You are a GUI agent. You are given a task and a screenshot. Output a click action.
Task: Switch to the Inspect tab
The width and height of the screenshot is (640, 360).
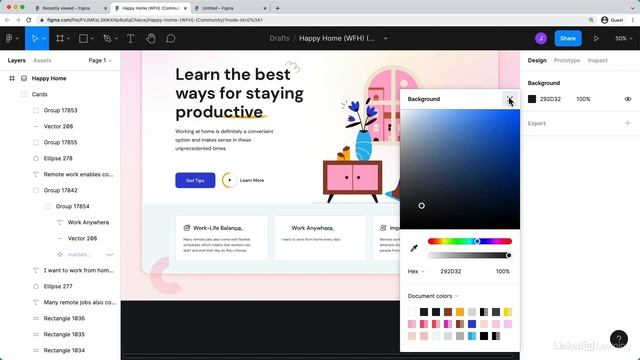point(598,60)
